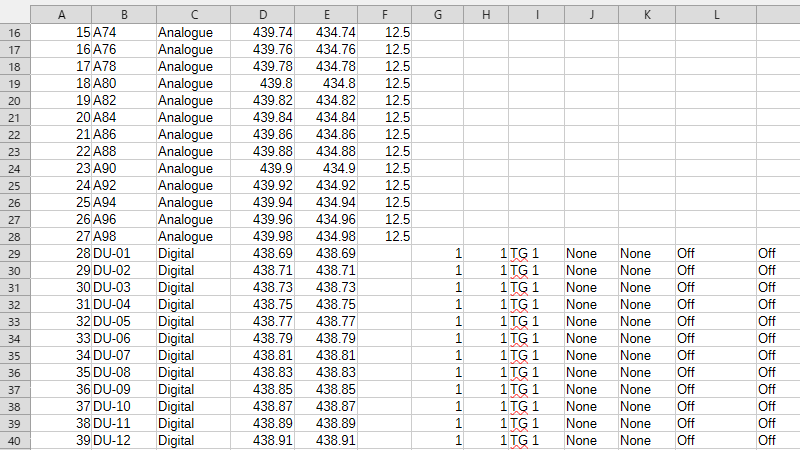This screenshot has width=800, height=450.
Task: Select row 40 header
Action: coord(15,440)
